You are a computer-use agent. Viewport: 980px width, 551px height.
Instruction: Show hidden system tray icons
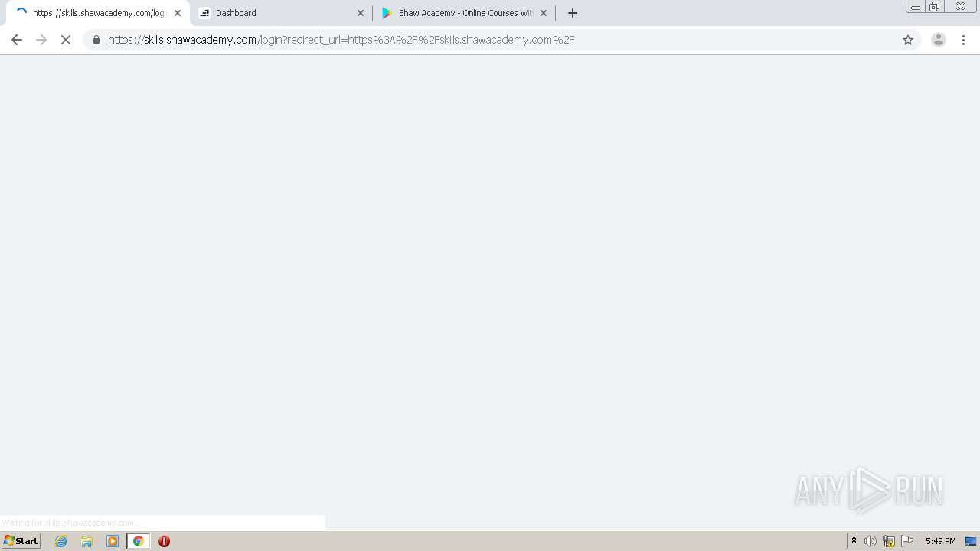(x=854, y=541)
